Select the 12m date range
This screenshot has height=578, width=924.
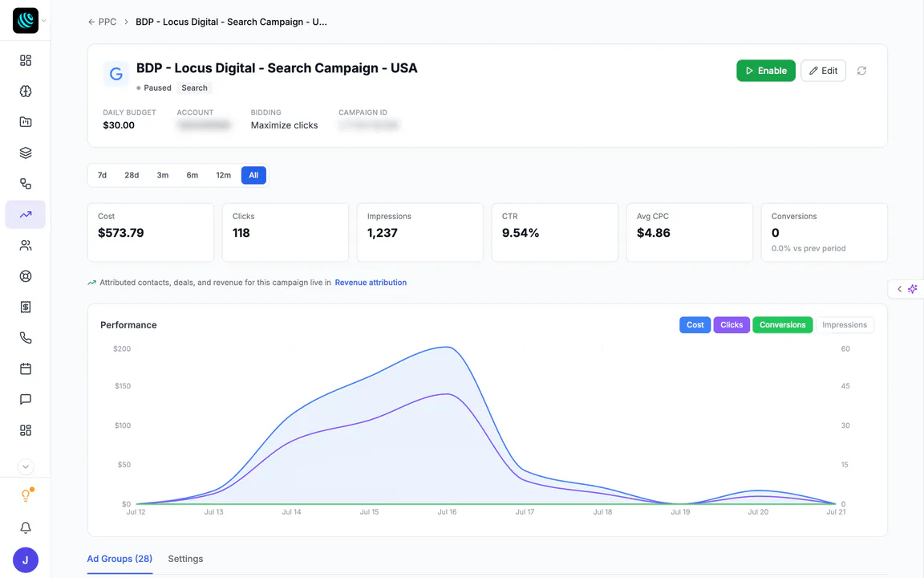pos(223,175)
